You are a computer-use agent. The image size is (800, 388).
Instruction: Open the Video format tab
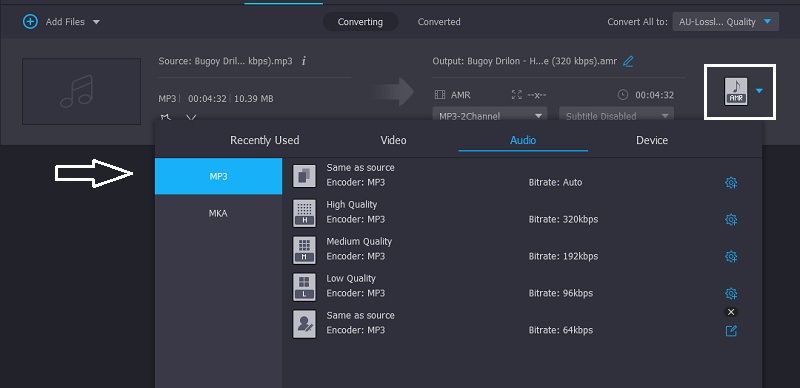click(393, 140)
